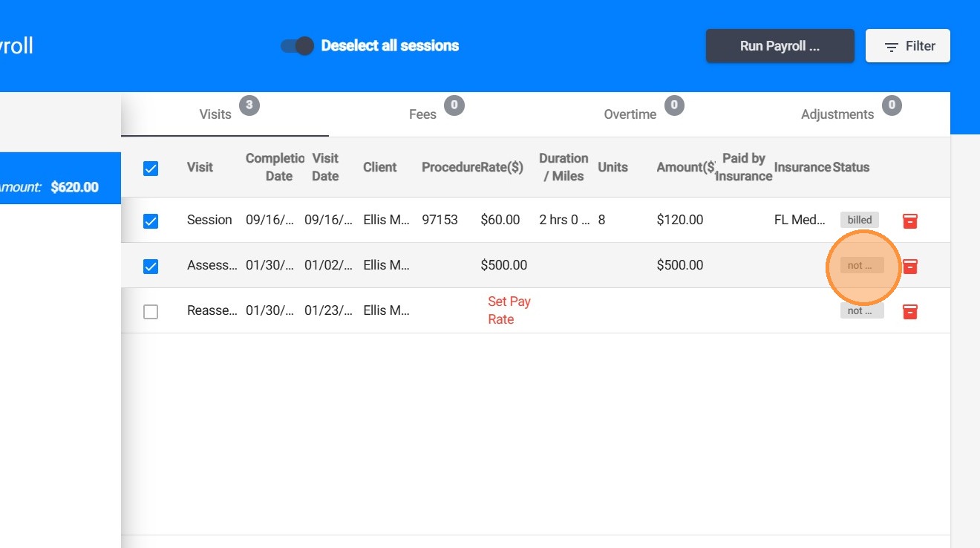Click the Completion Date column header
Screen dimensions: 980x548
coord(275,167)
